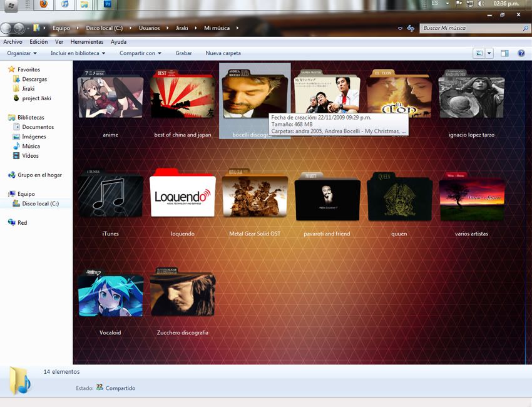This screenshot has width=532, height=407.
Task: Open Compartir con dropdown
Action: tap(140, 53)
